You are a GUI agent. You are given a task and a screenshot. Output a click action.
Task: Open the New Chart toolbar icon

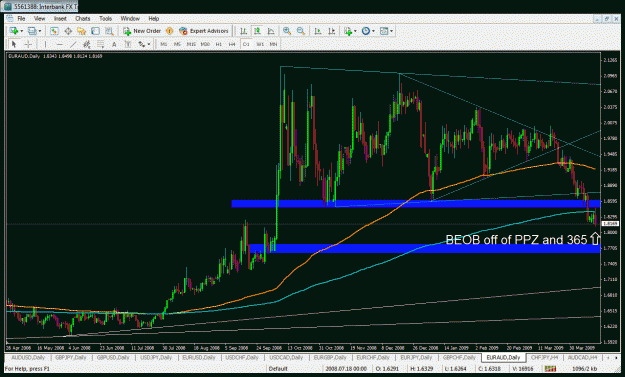pyautogui.click(x=14, y=31)
